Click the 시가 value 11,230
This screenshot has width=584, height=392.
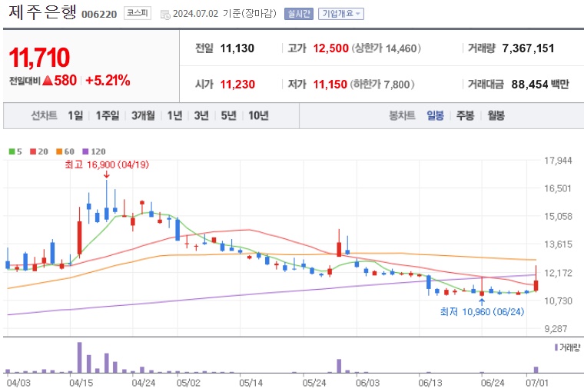pyautogui.click(x=237, y=85)
